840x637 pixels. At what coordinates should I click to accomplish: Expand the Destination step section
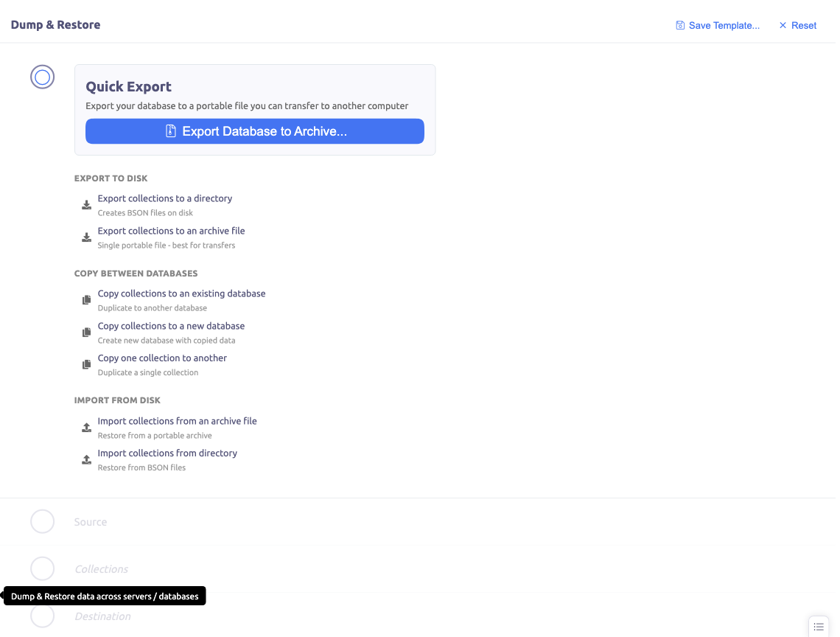click(103, 616)
